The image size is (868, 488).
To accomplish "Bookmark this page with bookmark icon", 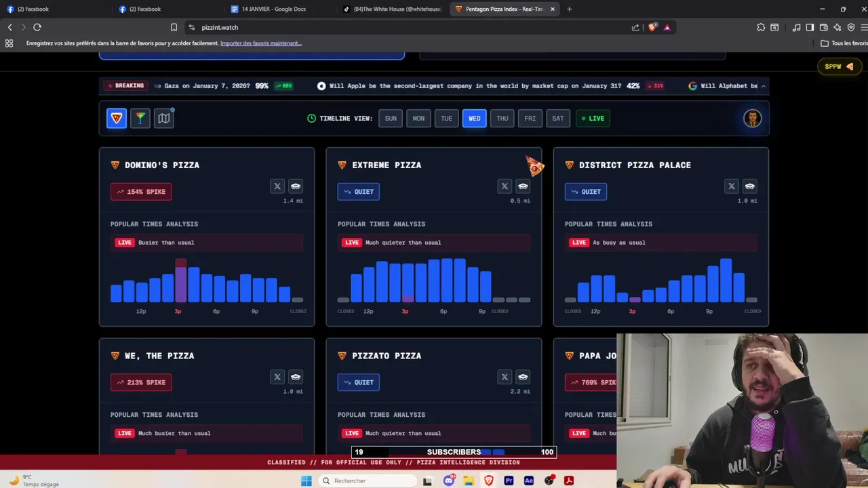I will coord(174,27).
